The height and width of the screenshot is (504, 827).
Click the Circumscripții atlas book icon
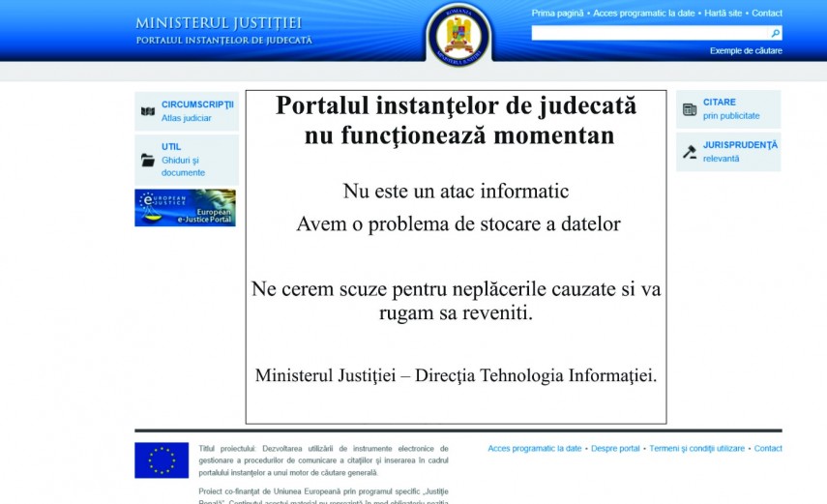point(148,111)
